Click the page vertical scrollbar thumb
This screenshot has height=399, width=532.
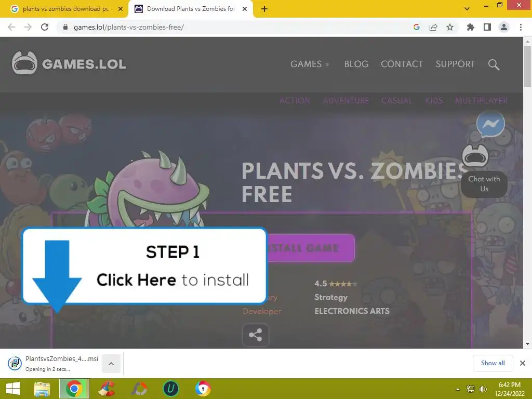click(527, 66)
